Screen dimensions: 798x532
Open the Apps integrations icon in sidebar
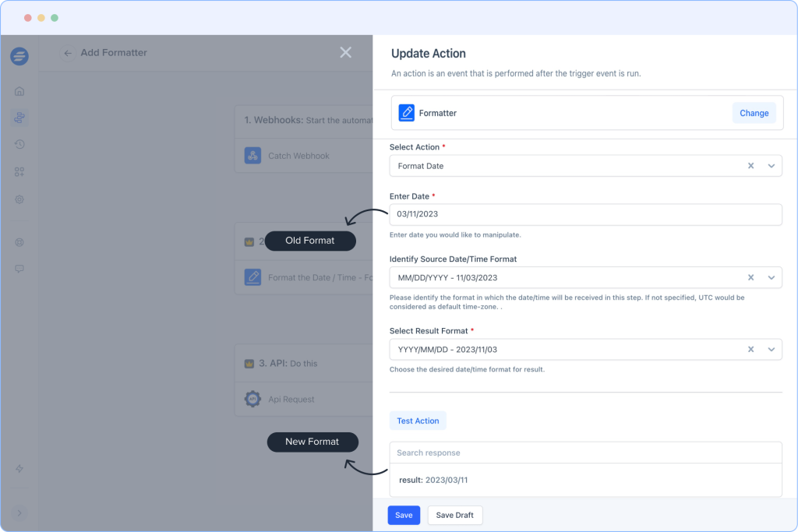(19, 171)
